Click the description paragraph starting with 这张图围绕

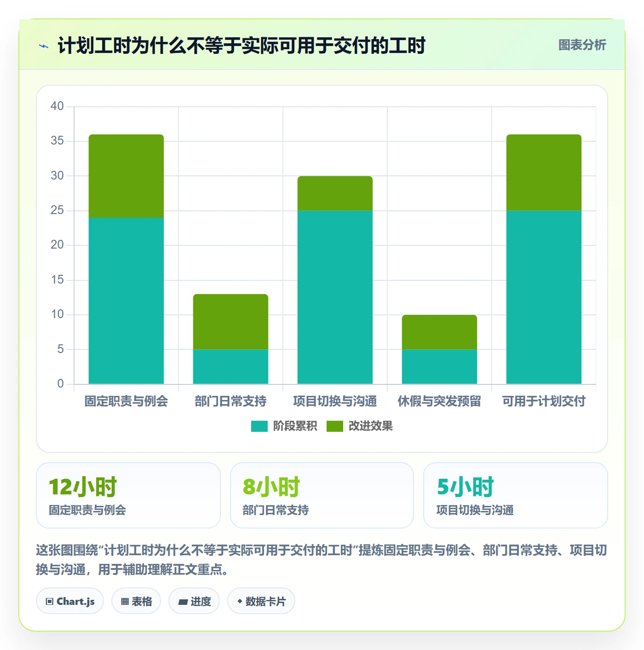[x=322, y=560]
